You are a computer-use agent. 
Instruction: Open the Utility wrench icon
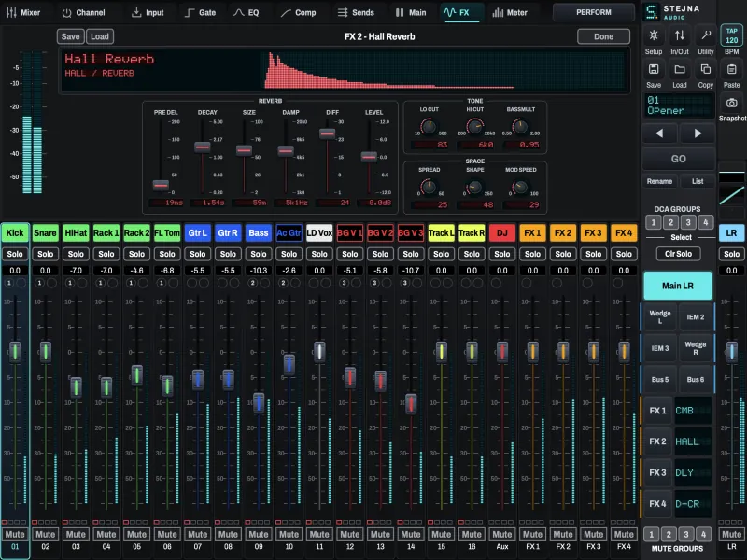point(706,35)
